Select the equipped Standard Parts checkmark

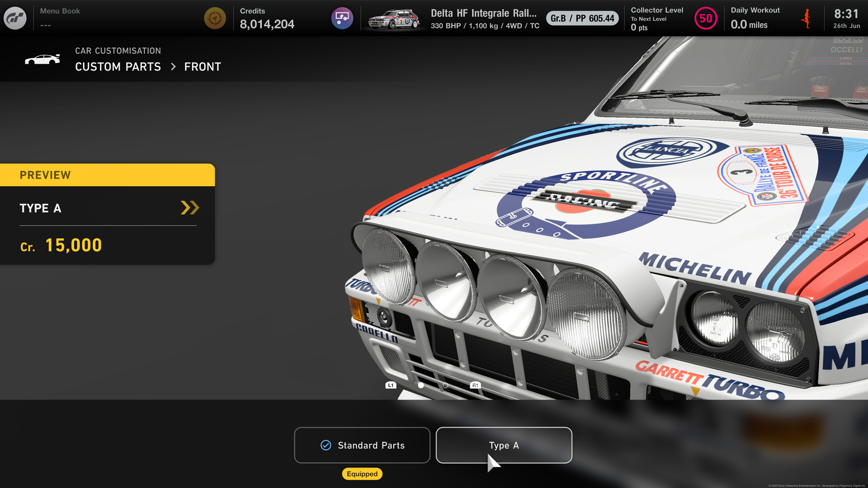325,445
